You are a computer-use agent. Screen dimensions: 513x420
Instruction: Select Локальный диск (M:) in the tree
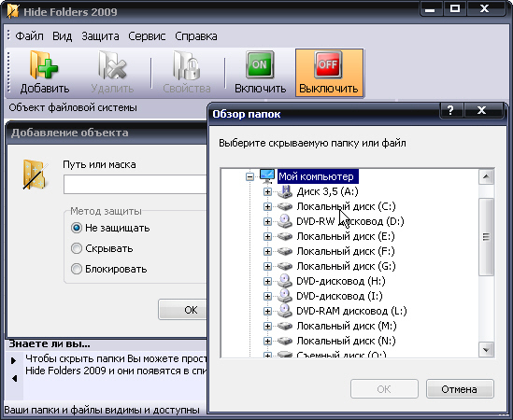pos(347,326)
